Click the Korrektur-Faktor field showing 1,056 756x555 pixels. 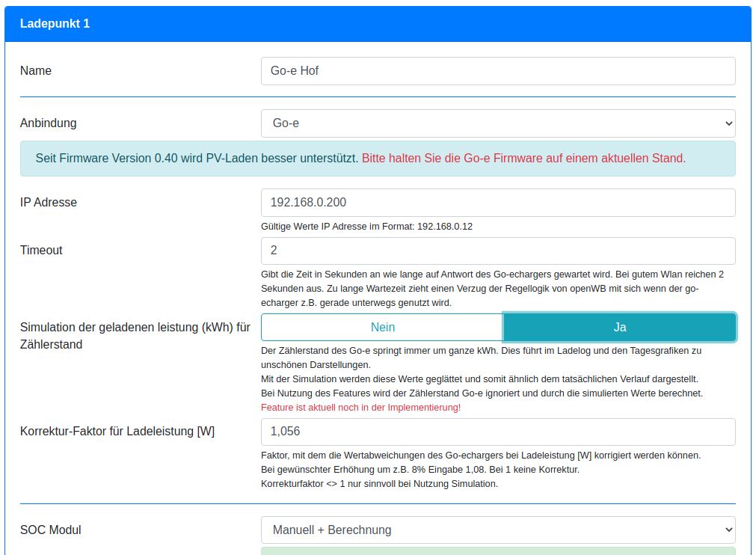pyautogui.click(x=498, y=432)
